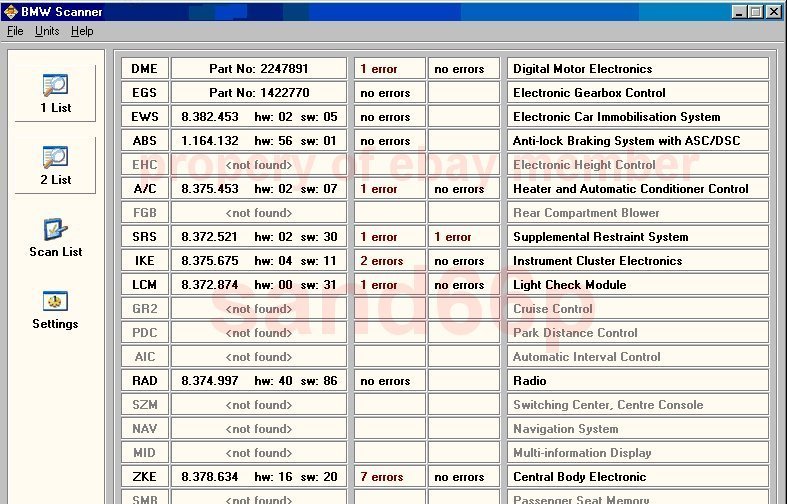Click the 8.375.453 A/C version cell
This screenshot has width=787, height=504.
click(259, 189)
